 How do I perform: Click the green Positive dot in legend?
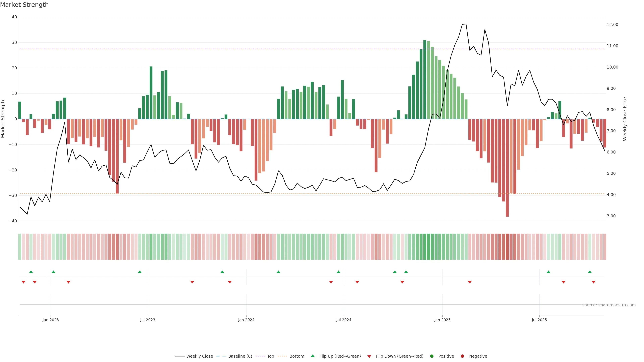432,356
